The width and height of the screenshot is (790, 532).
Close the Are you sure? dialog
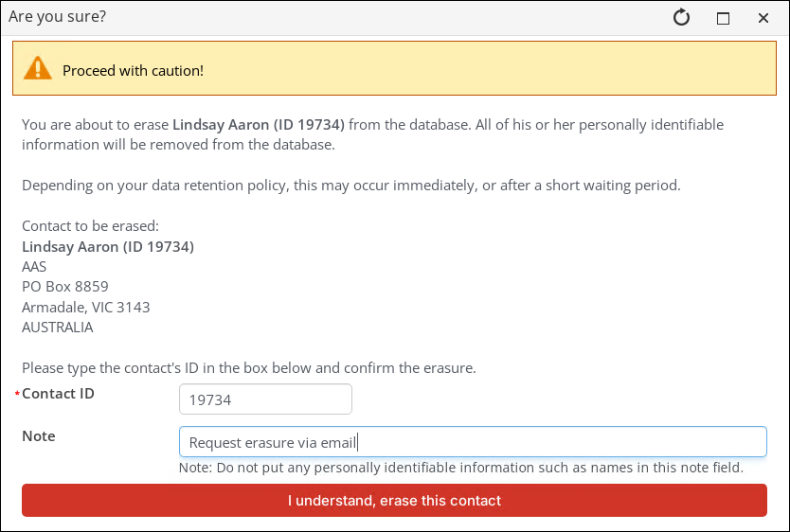tap(763, 18)
